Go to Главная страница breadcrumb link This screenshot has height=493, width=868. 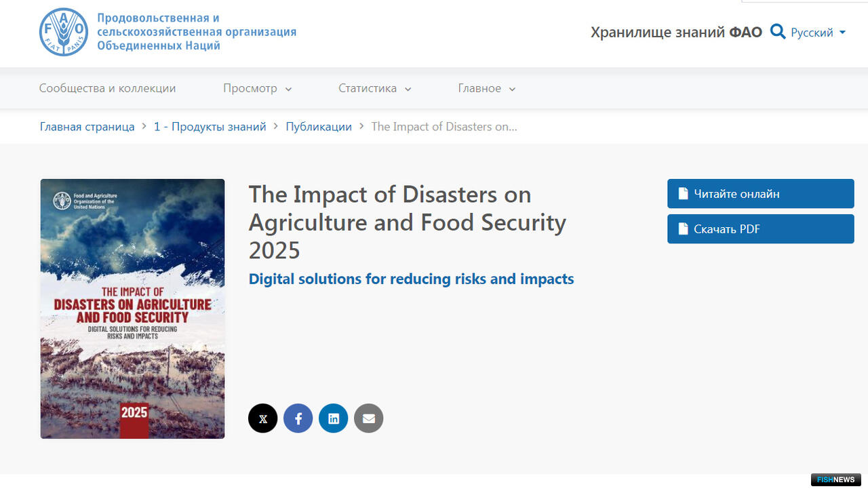pos(87,127)
